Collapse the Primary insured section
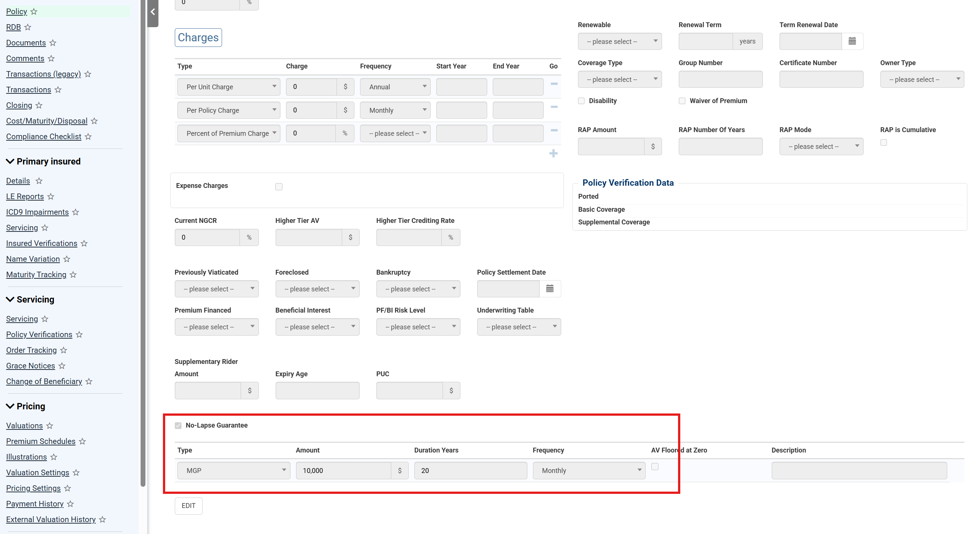Image resolution: width=980 pixels, height=534 pixels. click(x=10, y=162)
